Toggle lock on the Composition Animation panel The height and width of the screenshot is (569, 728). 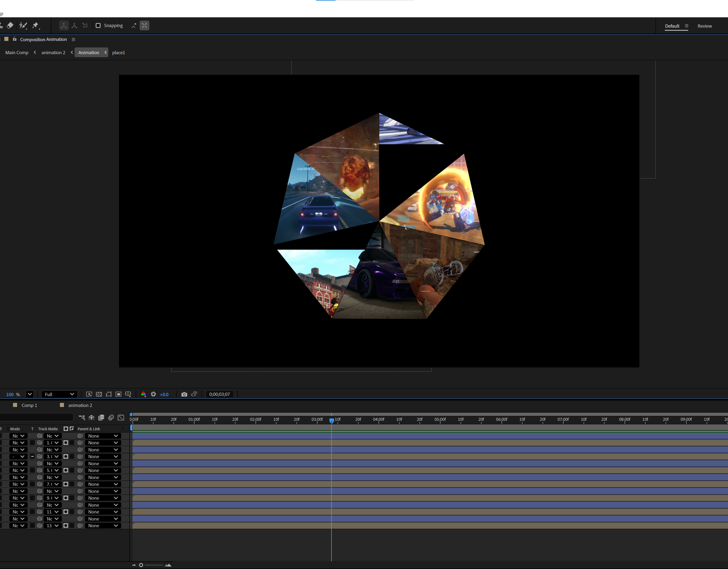tap(15, 39)
